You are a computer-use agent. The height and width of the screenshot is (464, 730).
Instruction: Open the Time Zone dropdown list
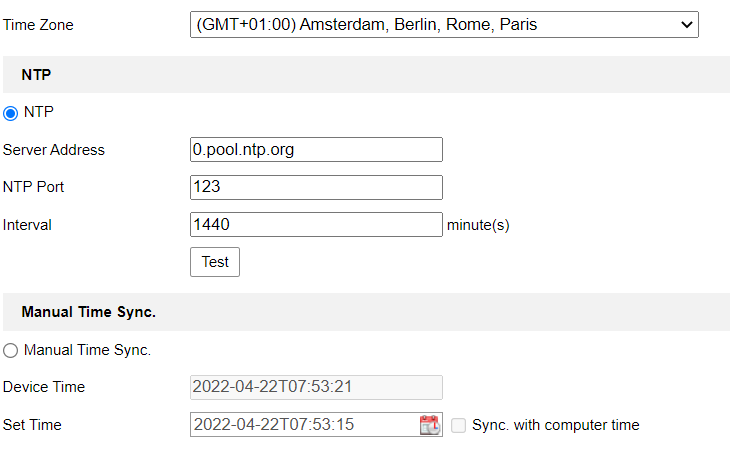click(x=443, y=25)
